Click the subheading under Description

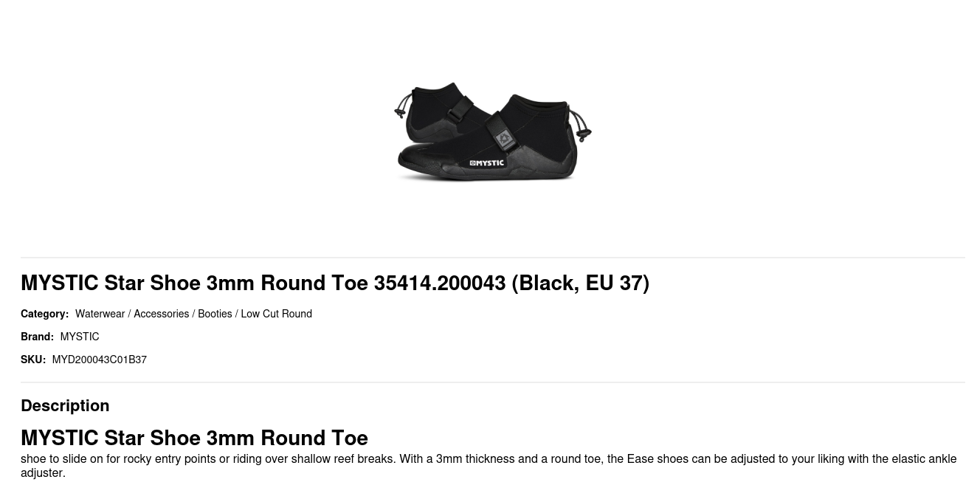pos(194,438)
